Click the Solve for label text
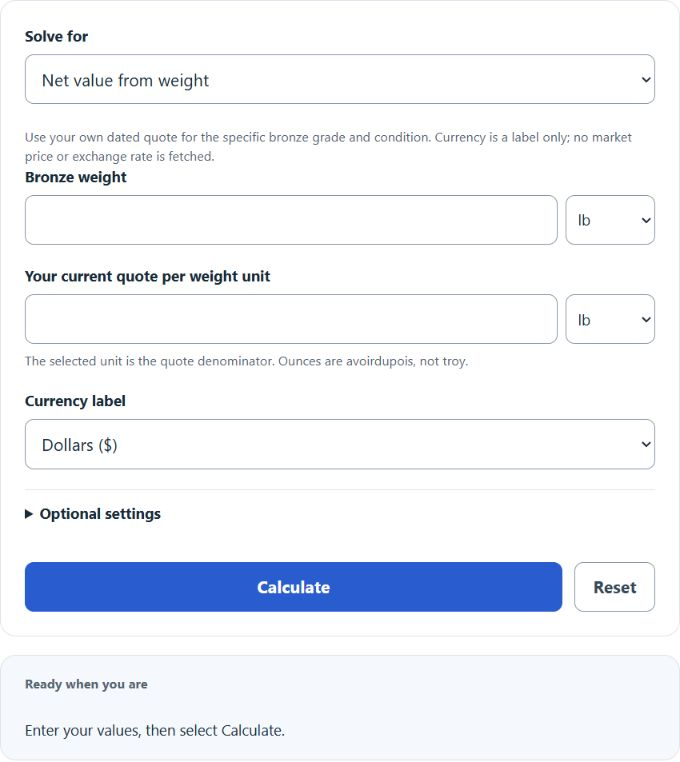 pos(56,36)
